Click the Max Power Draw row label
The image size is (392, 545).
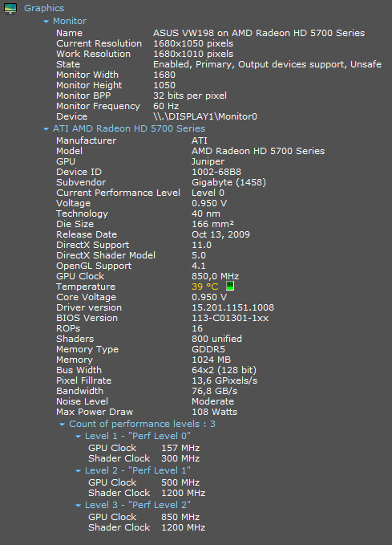[95, 412]
